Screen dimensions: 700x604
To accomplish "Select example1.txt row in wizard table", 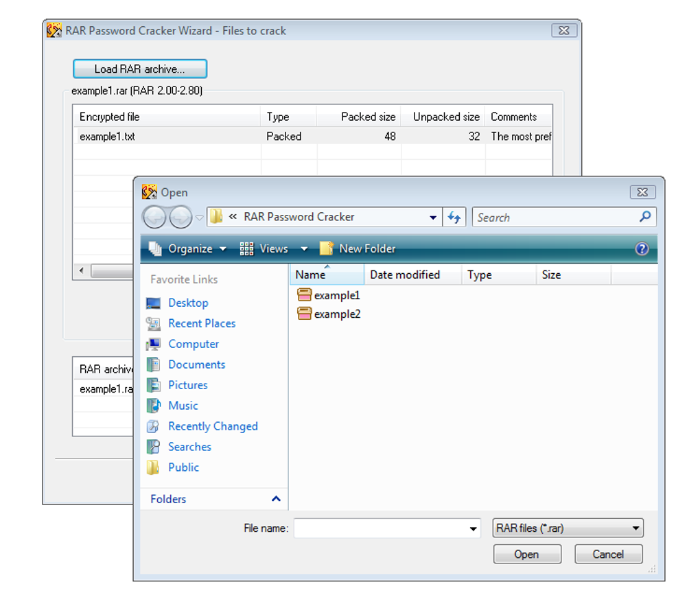I will tap(312, 136).
